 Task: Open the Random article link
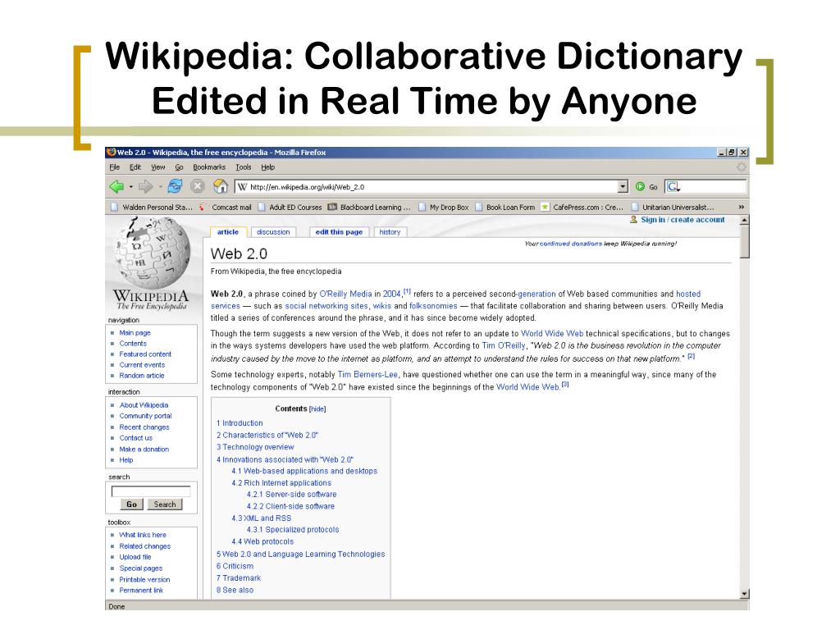click(x=141, y=376)
